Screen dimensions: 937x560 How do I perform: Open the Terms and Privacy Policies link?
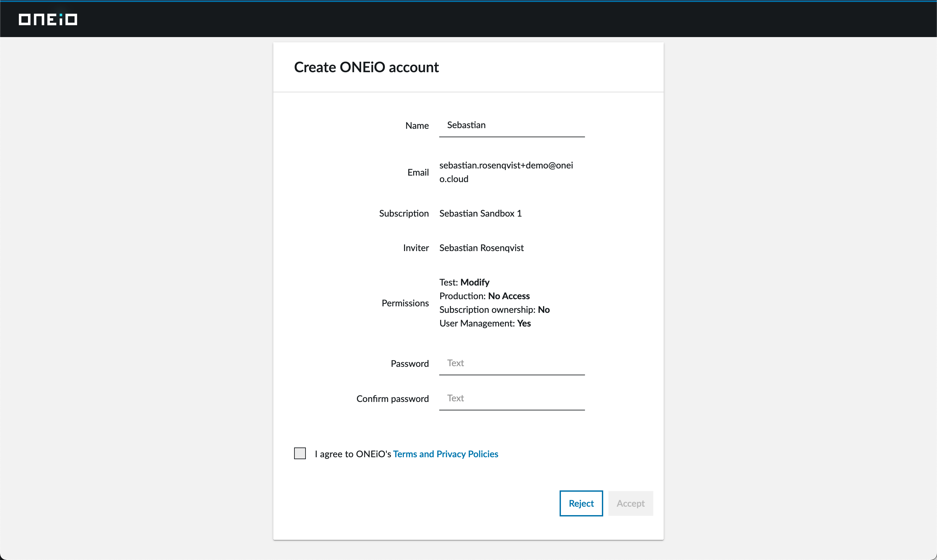click(445, 454)
